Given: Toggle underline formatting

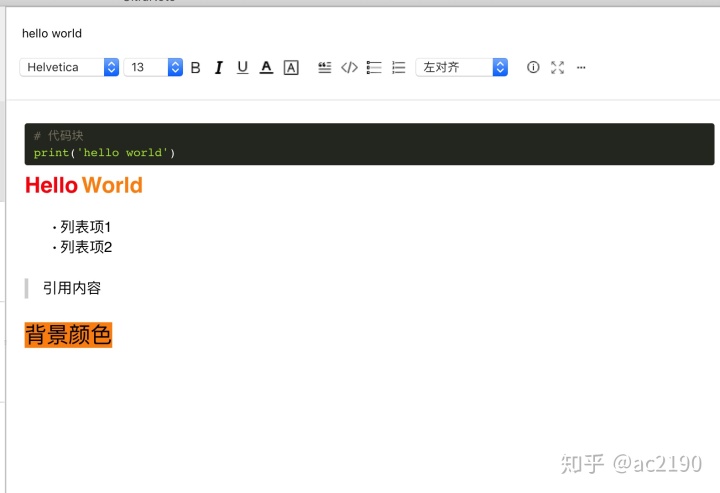Looking at the screenshot, I should 242,67.
